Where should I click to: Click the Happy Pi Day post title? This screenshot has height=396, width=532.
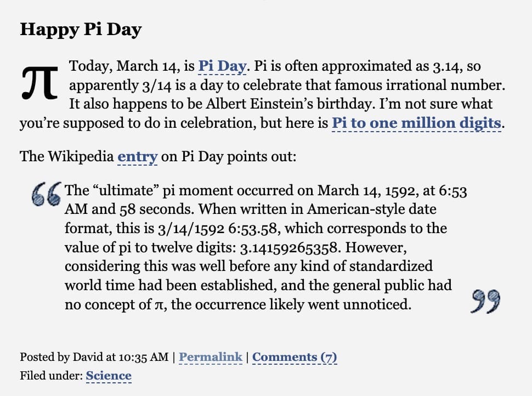pyautogui.click(x=81, y=29)
